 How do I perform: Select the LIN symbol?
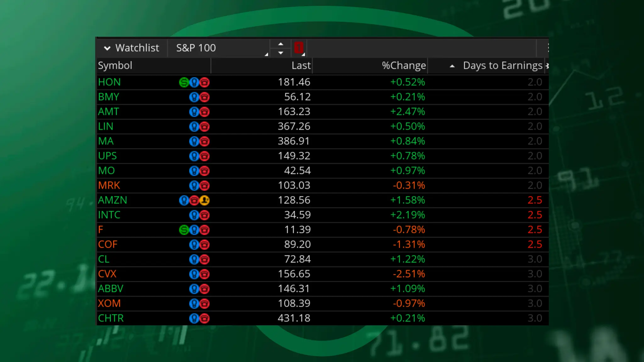pyautogui.click(x=106, y=126)
